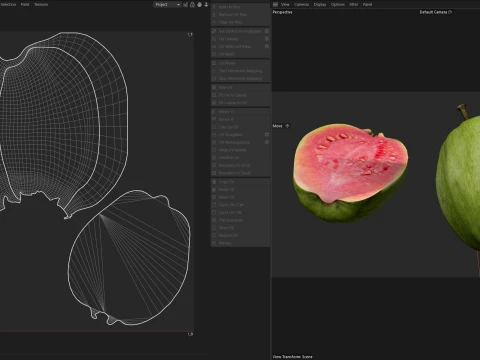Open the Textures menu in UV editor
The width and height of the screenshot is (480, 360).
(41, 5)
